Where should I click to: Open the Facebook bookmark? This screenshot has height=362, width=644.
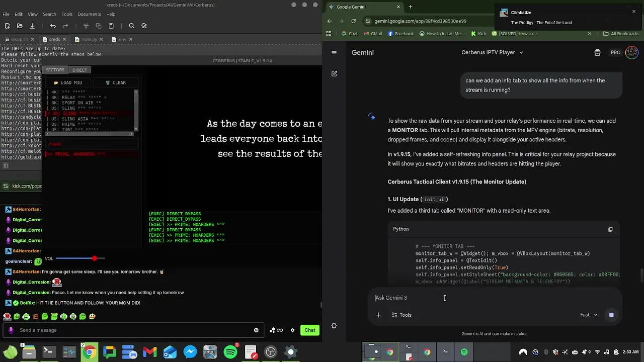(x=400, y=34)
